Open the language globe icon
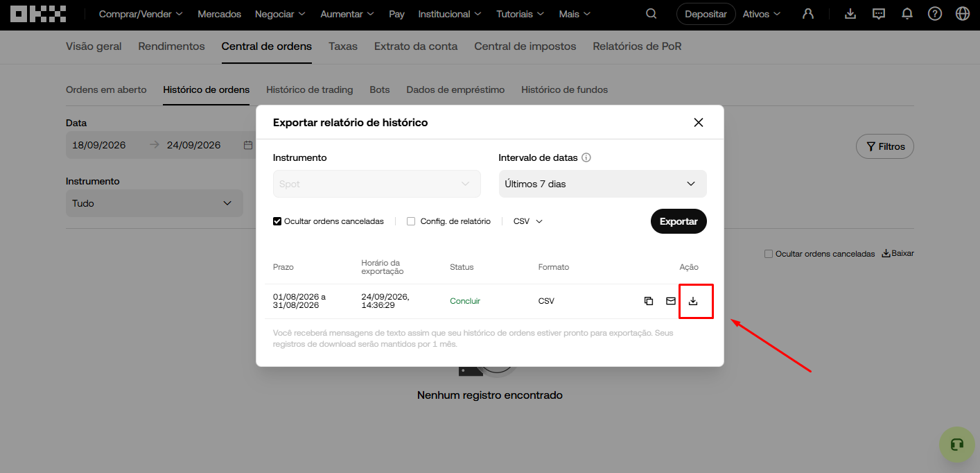 tap(963, 14)
